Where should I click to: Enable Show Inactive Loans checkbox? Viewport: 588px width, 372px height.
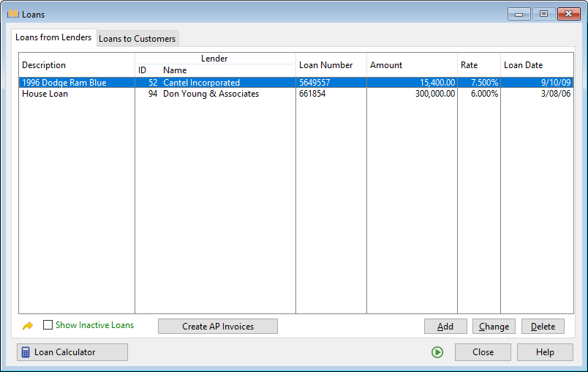point(48,325)
